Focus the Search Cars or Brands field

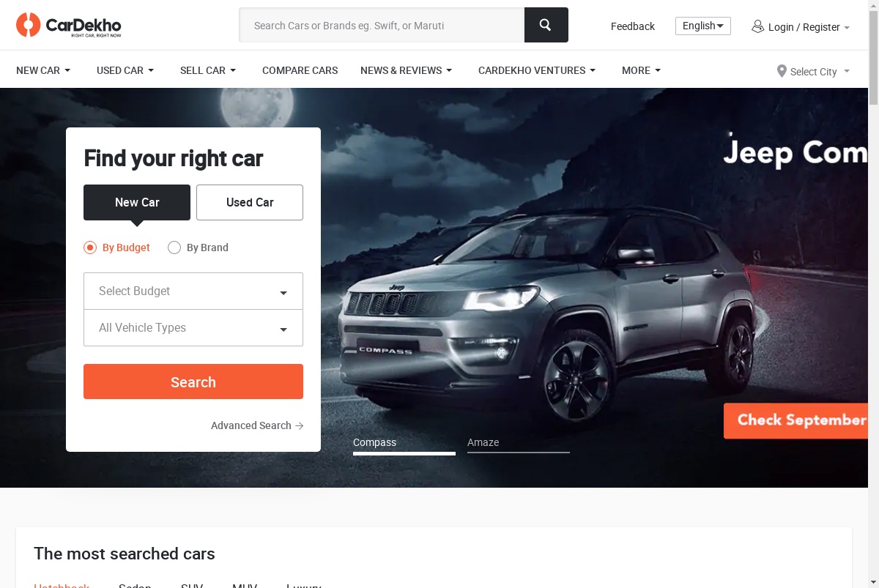point(382,25)
